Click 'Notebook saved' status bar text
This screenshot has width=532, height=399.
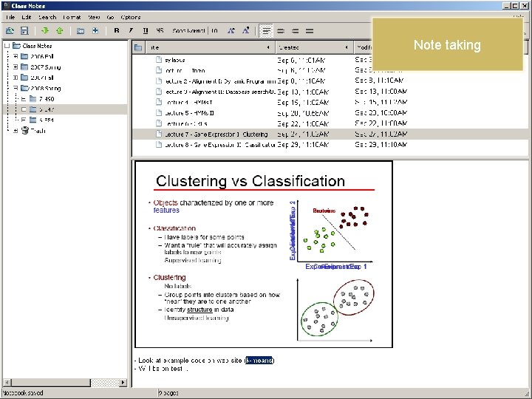coord(23,393)
